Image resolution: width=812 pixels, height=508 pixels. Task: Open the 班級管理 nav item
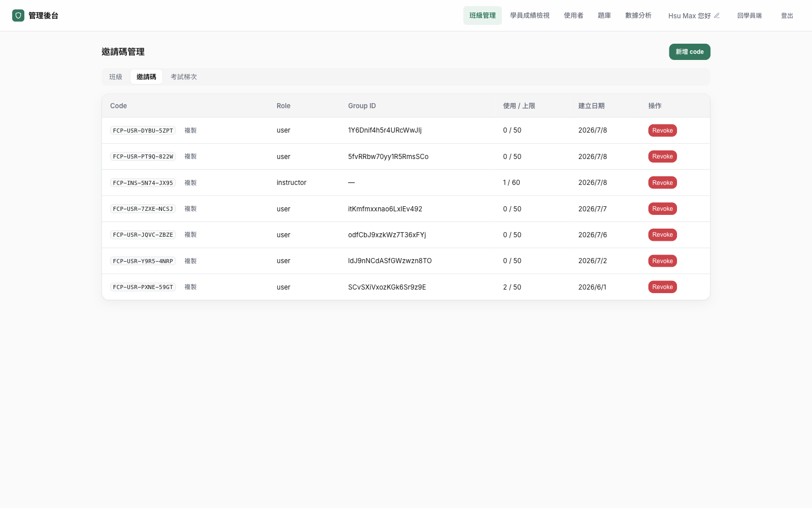point(482,16)
